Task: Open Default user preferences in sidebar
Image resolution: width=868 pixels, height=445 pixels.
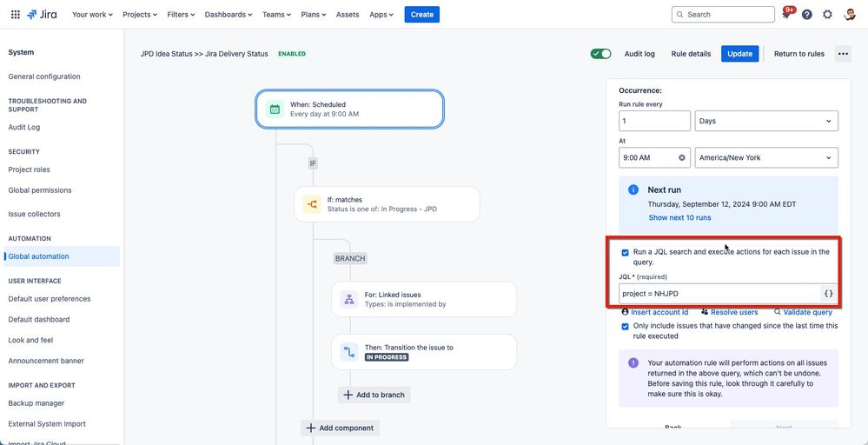Action: (50, 298)
